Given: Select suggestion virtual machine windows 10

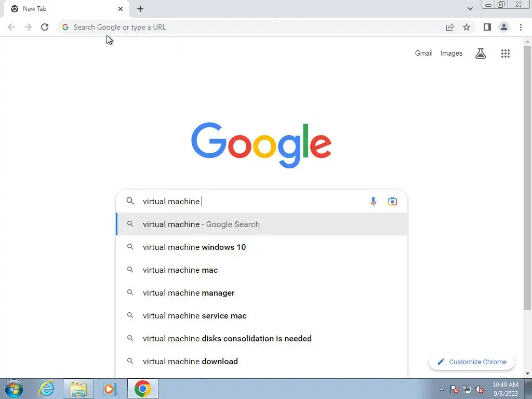Looking at the screenshot, I should tap(262, 247).
